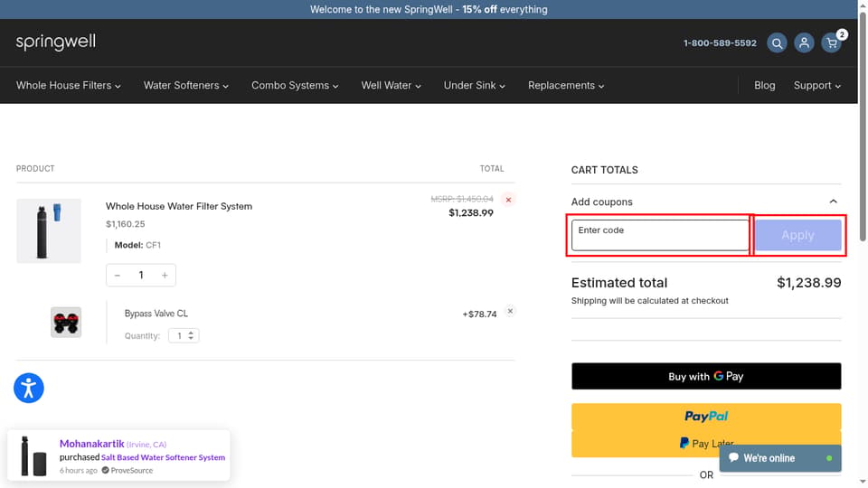
Task: Open the accessibility widget icon
Action: point(29,388)
